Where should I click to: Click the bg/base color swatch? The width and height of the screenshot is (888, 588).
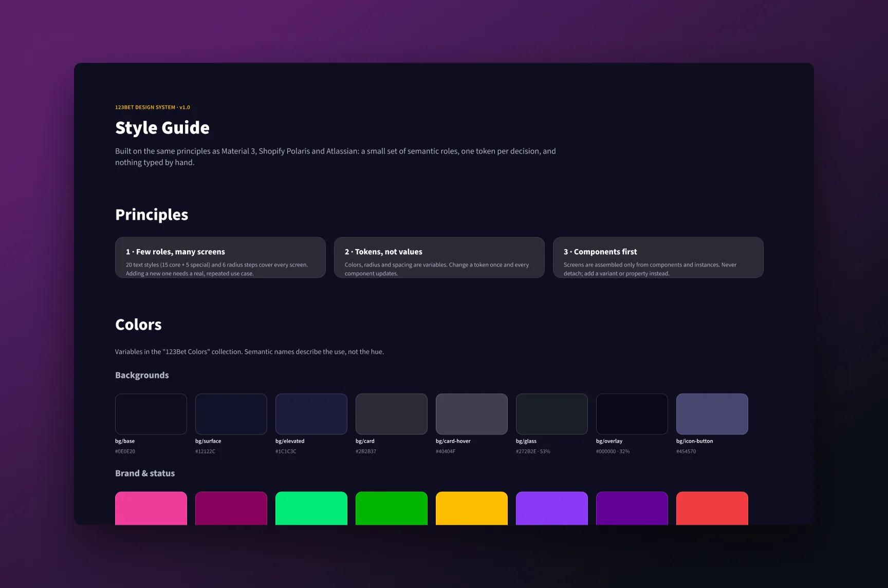[x=151, y=414]
